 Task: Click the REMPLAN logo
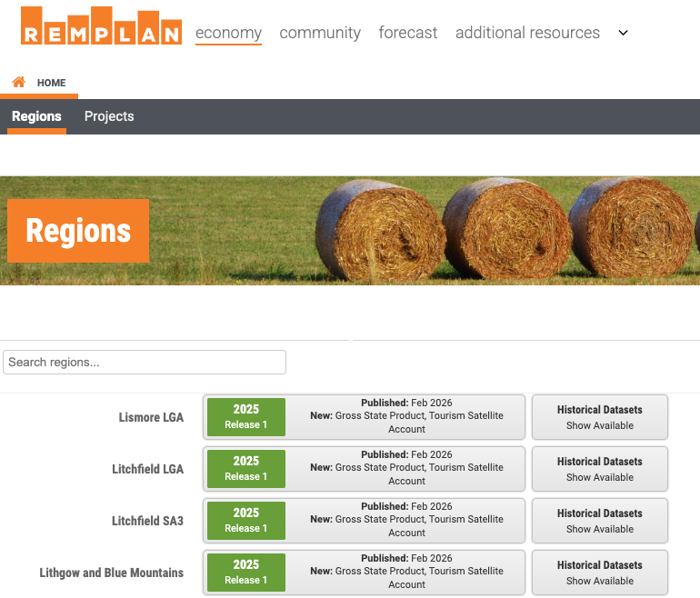(x=100, y=27)
